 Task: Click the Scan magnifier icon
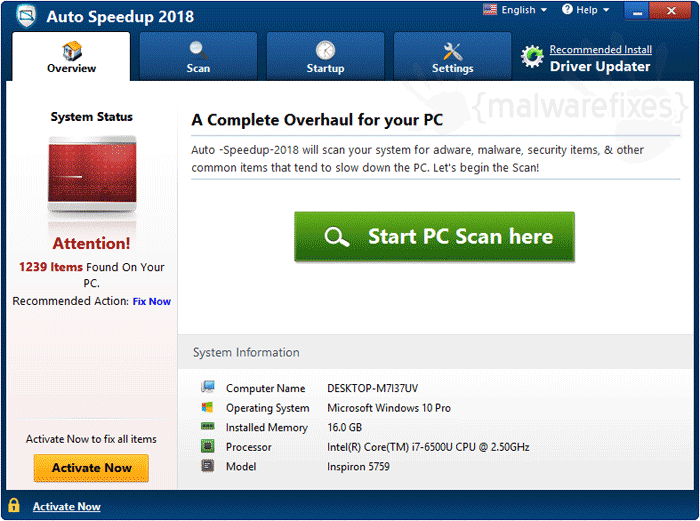point(198,50)
